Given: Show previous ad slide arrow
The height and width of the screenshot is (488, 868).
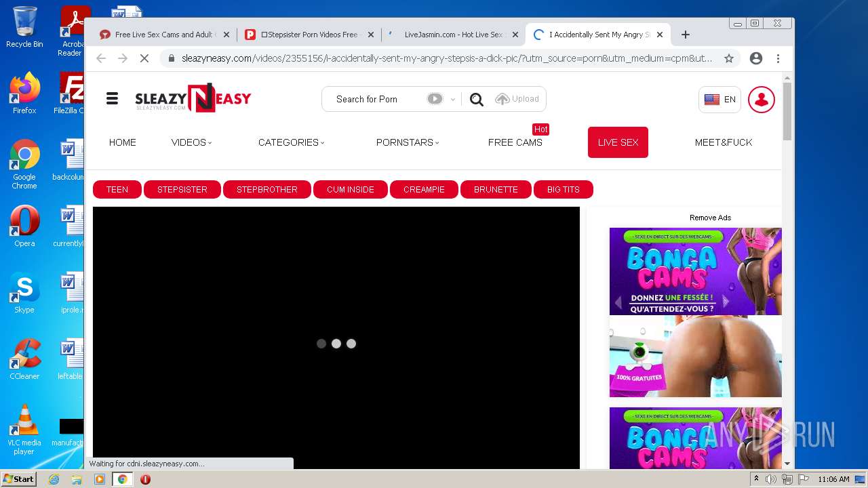Looking at the screenshot, I should tap(618, 302).
